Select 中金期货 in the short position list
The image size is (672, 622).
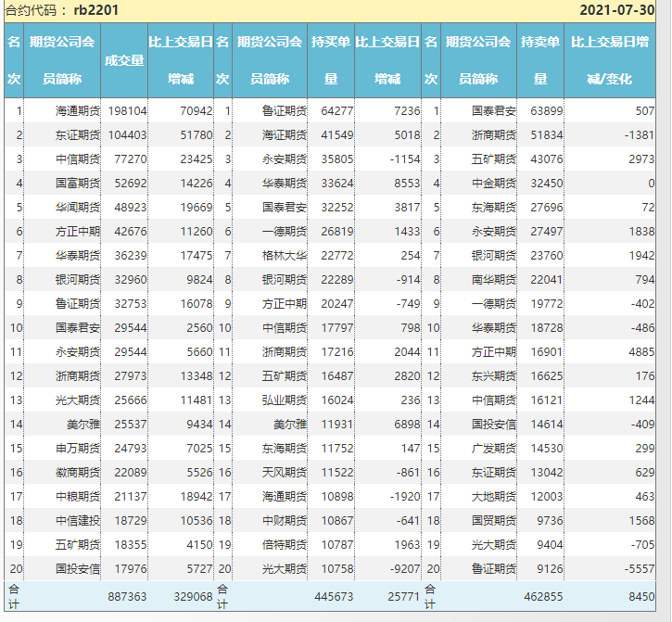tap(494, 184)
